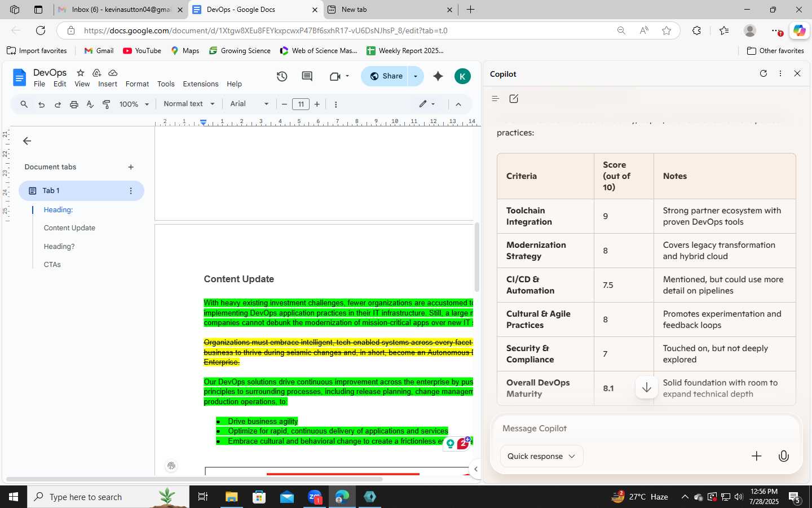Open YouTube bookmark
This screenshot has height=508, width=812.
pyautogui.click(x=142, y=51)
